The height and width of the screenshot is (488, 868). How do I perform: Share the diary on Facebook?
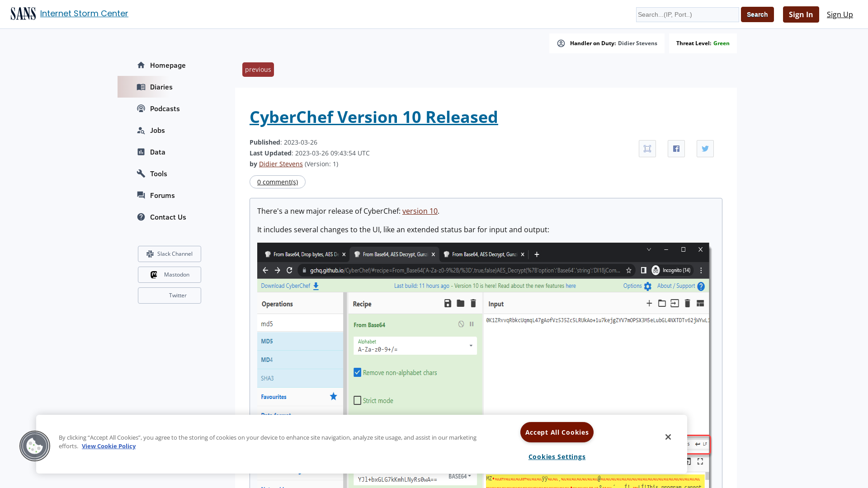click(x=676, y=149)
